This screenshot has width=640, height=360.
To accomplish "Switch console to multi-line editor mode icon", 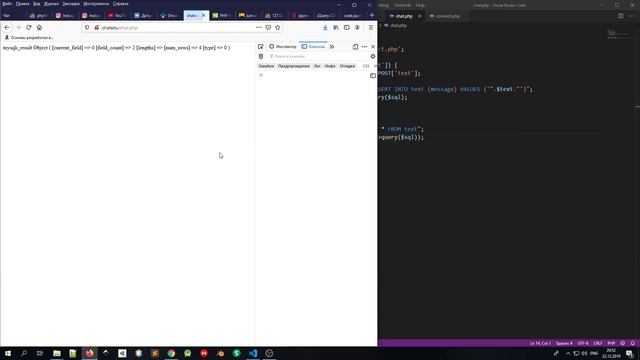I will (373, 76).
